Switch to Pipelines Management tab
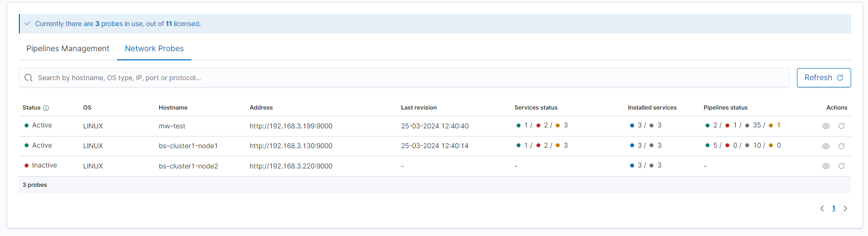This screenshot has width=868, height=236. pos(68,49)
